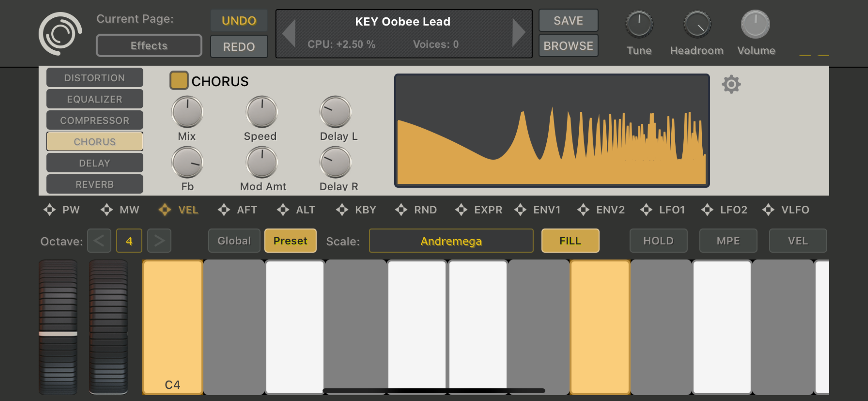The height and width of the screenshot is (401, 868).
Task: Select the LFO1 modulation source icon
Action: (x=646, y=210)
